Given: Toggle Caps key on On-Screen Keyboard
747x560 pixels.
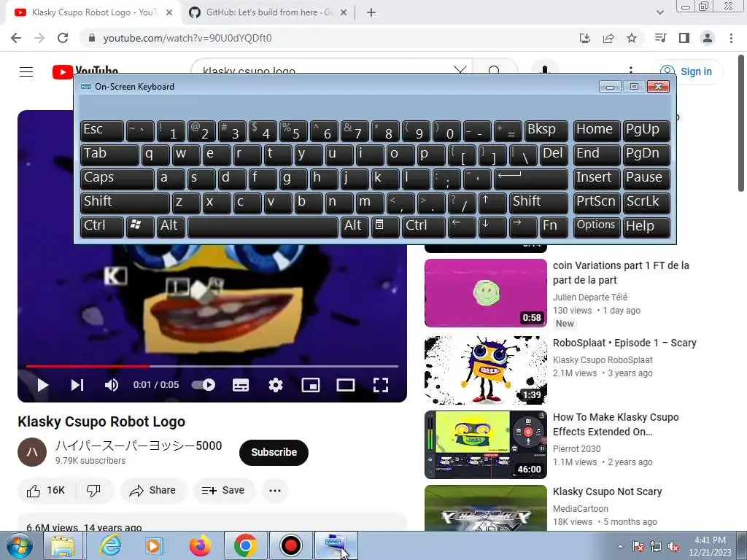Looking at the screenshot, I should pyautogui.click(x=117, y=179).
